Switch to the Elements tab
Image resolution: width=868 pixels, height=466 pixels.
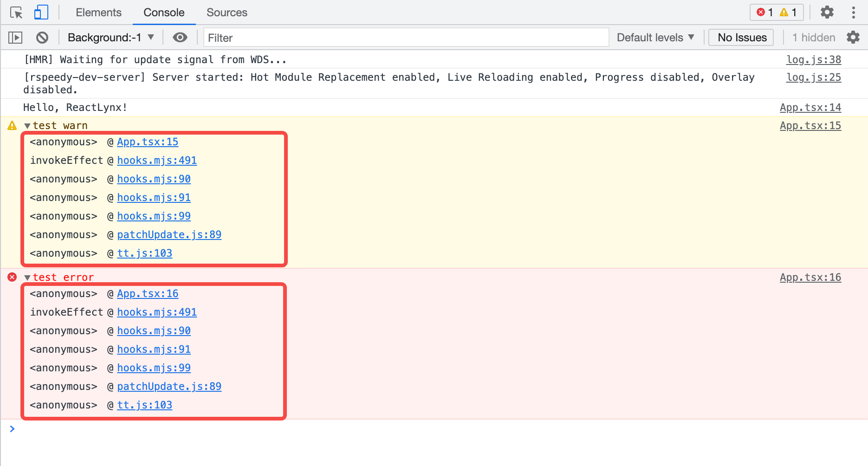coord(98,13)
